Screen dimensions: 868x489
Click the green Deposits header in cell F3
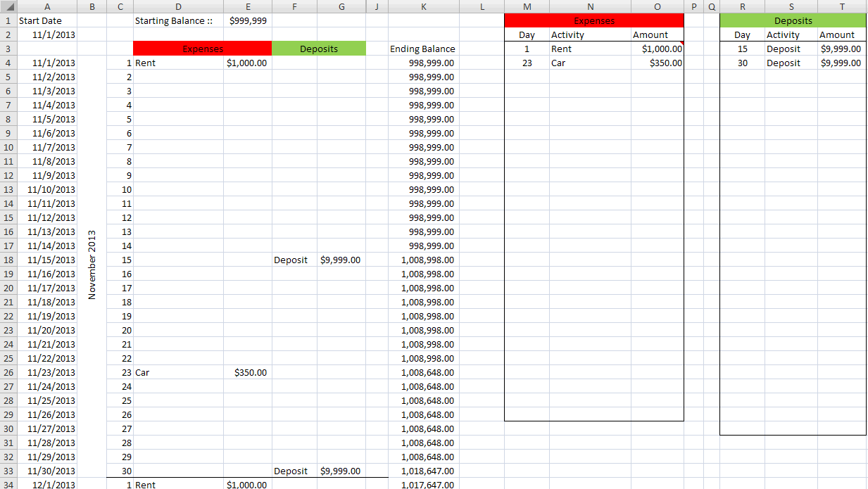click(x=318, y=49)
